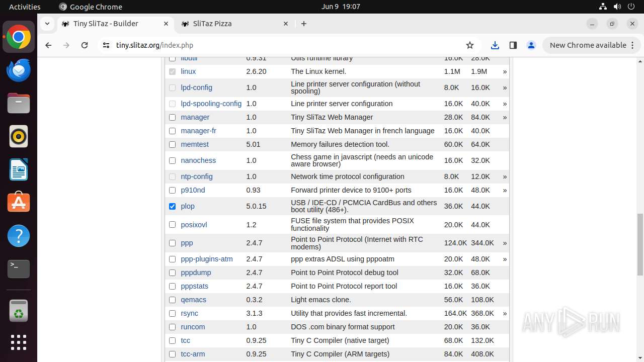This screenshot has height=362, width=644.
Task: Open the tab search dropdown arrow
Action: (x=47, y=24)
